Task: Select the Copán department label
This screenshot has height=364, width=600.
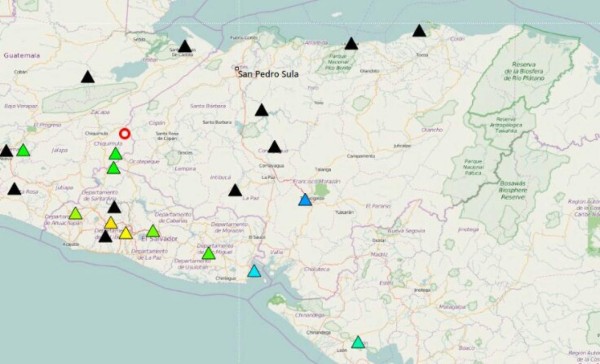Action: [157, 123]
